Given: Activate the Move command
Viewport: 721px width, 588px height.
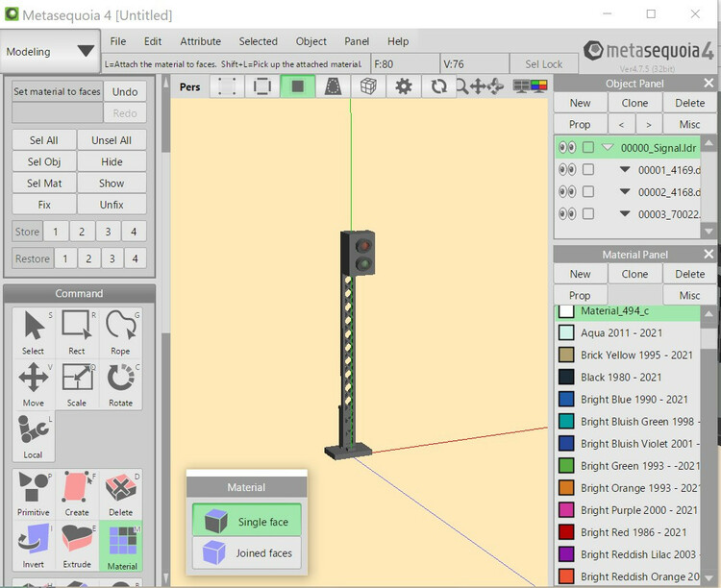Looking at the screenshot, I should click(33, 384).
